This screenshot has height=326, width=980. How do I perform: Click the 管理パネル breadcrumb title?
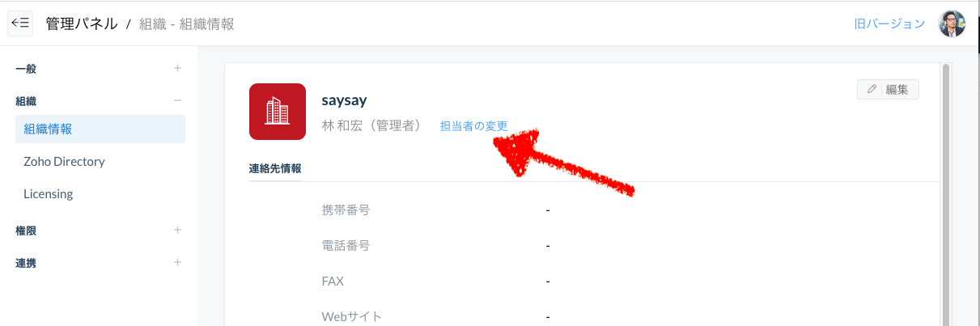80,24
